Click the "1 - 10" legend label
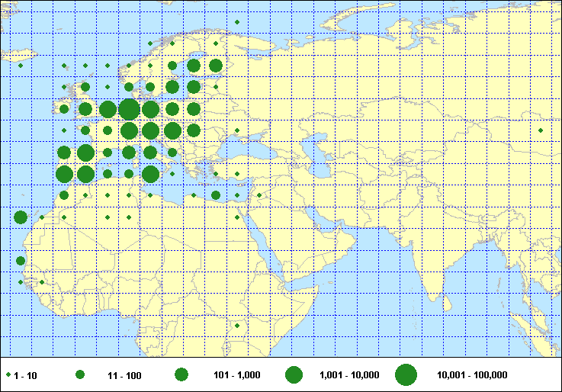Image resolution: width=562 pixels, height=392 pixels. tap(25, 375)
